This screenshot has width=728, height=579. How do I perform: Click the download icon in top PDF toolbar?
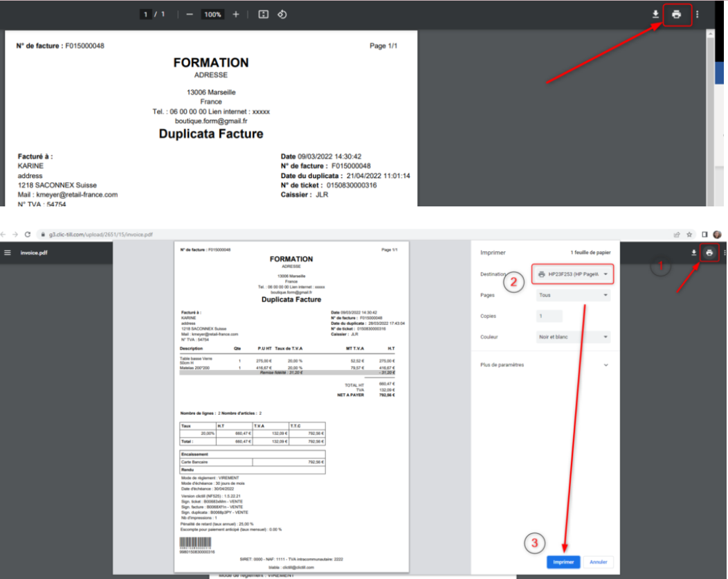click(655, 15)
